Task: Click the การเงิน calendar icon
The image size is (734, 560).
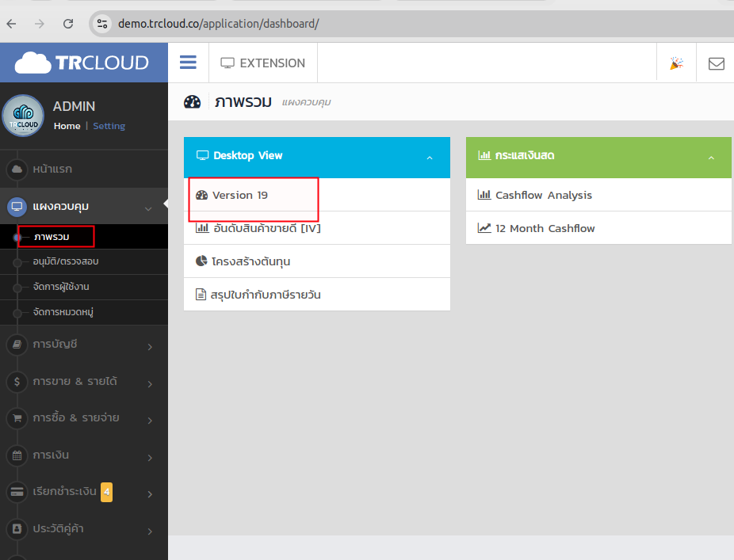Action: tap(17, 455)
